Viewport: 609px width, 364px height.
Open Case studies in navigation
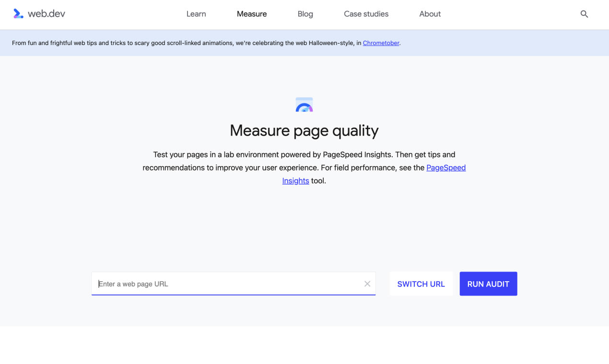(x=366, y=14)
